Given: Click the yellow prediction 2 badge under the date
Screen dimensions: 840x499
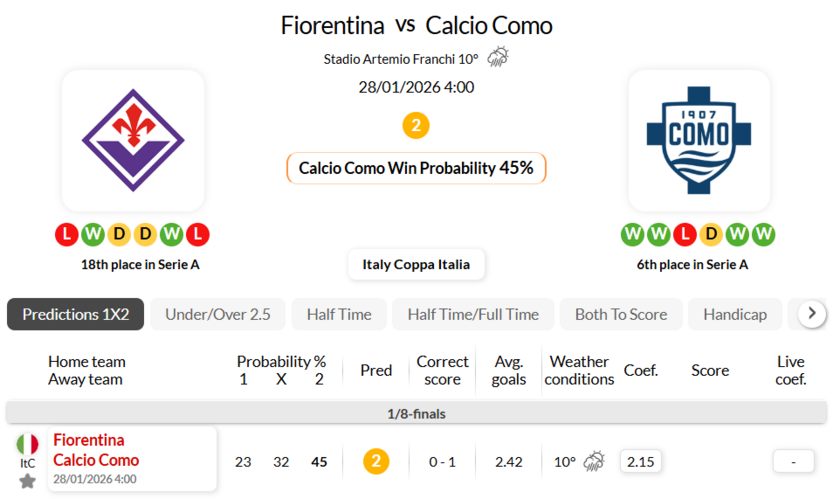Looking at the screenshot, I should click(416, 126).
